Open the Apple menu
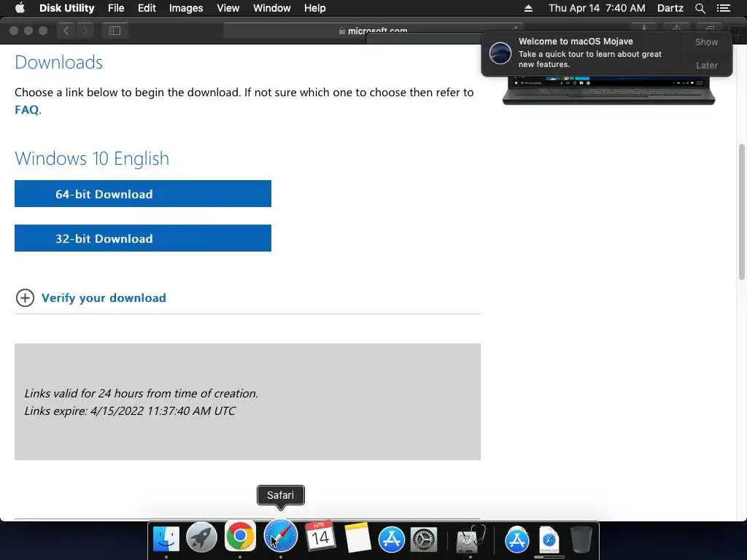The image size is (747, 560). click(20, 8)
